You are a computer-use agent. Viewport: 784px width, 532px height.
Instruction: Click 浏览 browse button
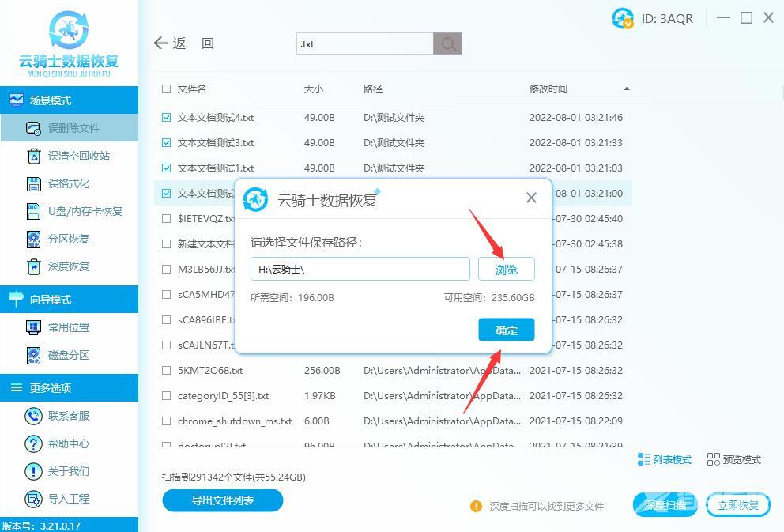507,269
